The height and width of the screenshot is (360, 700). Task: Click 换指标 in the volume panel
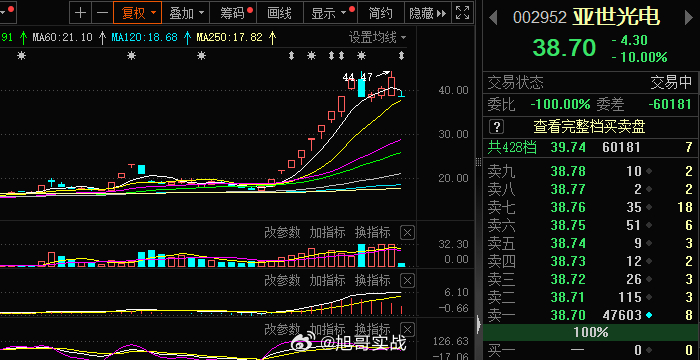373,233
